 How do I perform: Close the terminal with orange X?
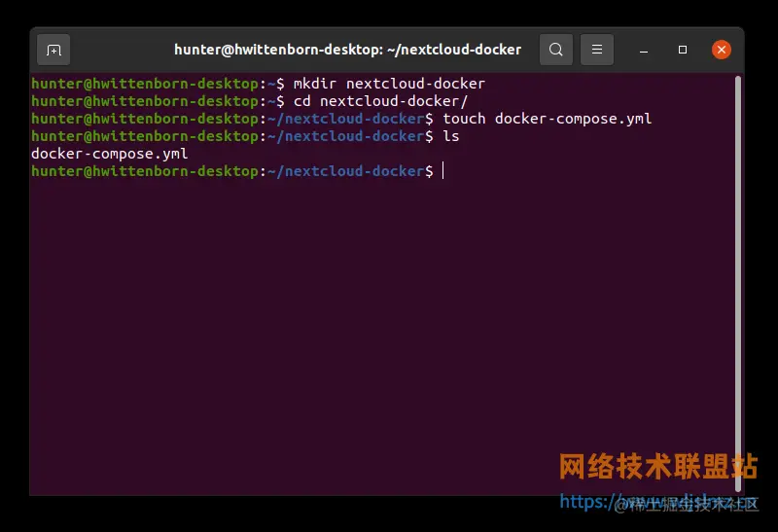pyautogui.click(x=722, y=50)
